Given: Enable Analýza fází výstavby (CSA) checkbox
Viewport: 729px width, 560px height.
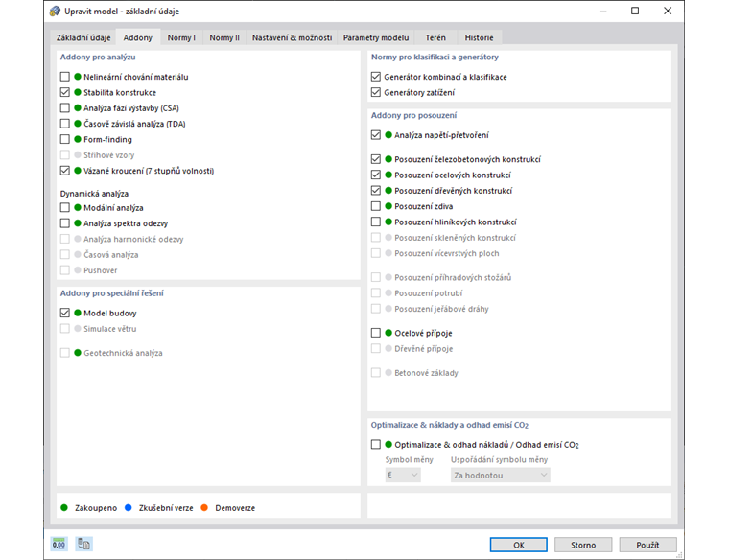Looking at the screenshot, I should pyautogui.click(x=65, y=108).
